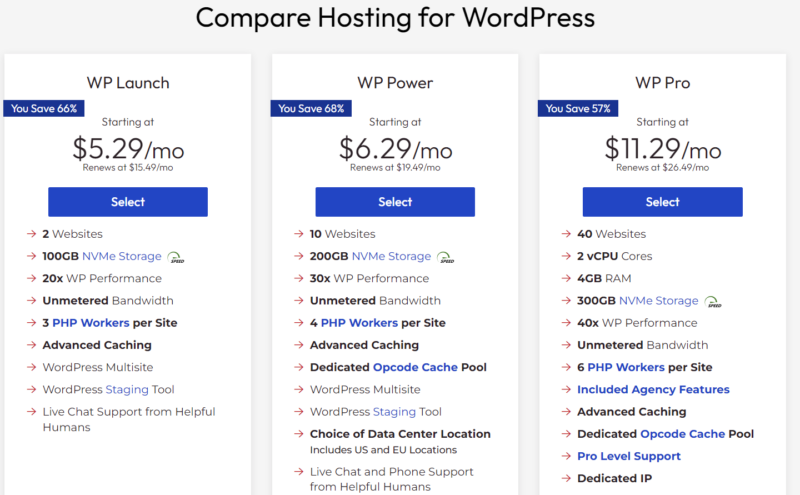Click the WP Pro plan title
The width and height of the screenshot is (800, 495).
(662, 83)
